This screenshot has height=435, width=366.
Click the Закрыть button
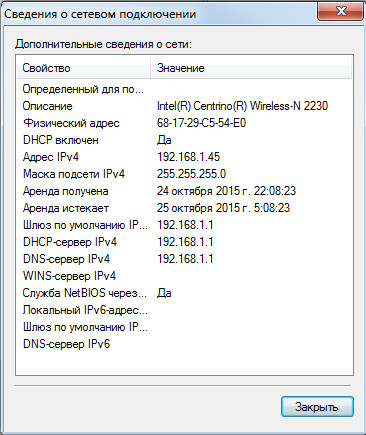point(317,406)
